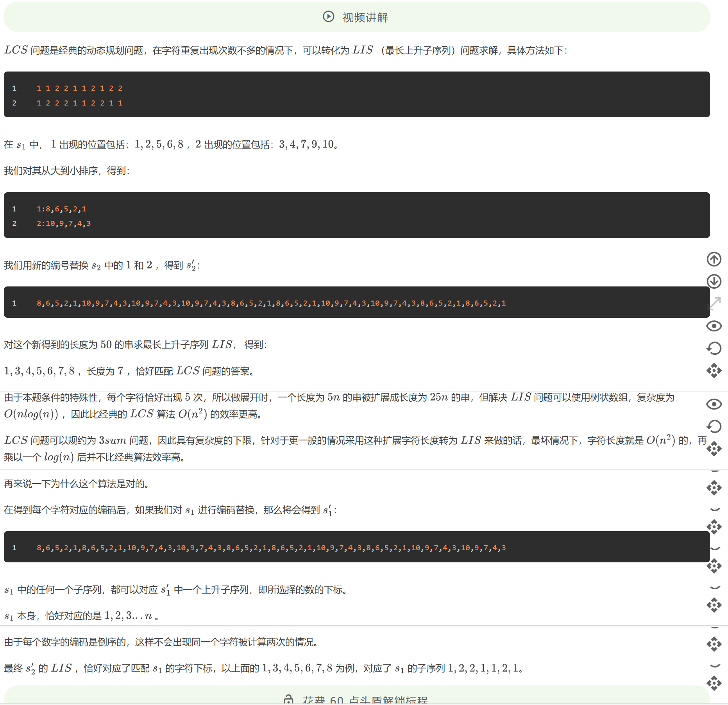Click code line "1 2 2 2 1 1 2 2 1 1"
Viewport: 728px width, 705px height.
(80, 103)
